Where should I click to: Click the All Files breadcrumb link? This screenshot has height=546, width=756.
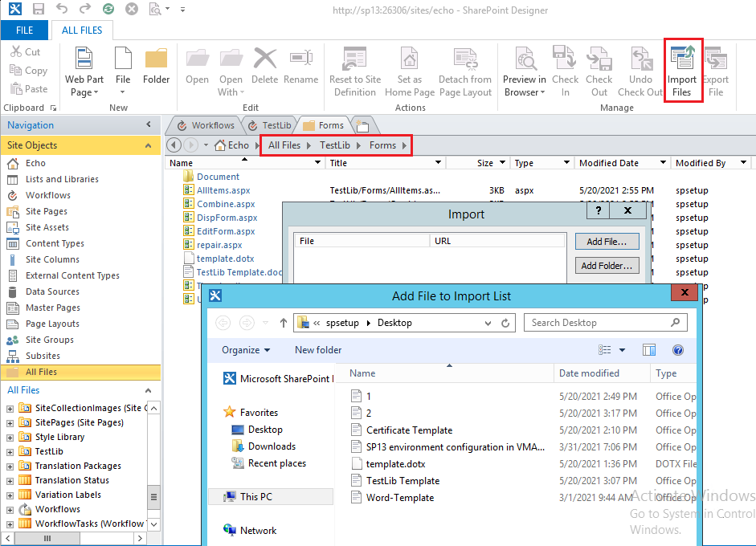[x=284, y=145]
